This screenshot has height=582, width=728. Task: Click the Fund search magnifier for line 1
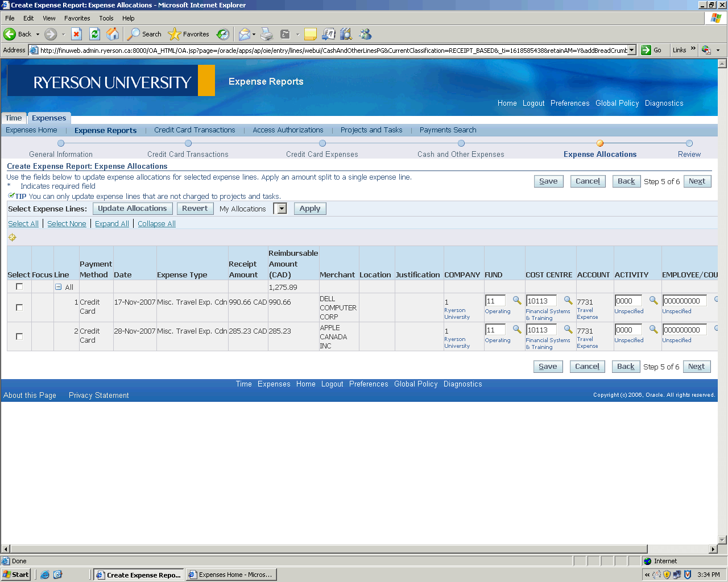tap(516, 300)
